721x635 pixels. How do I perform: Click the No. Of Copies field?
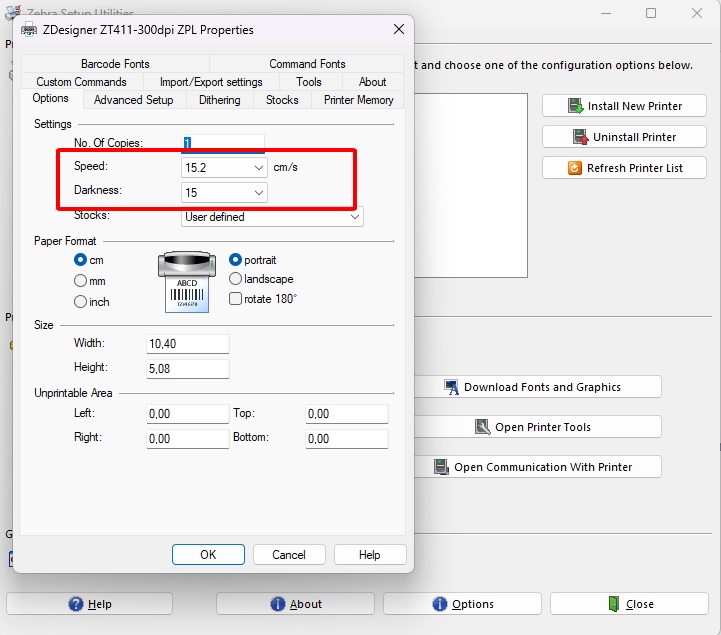(223, 143)
